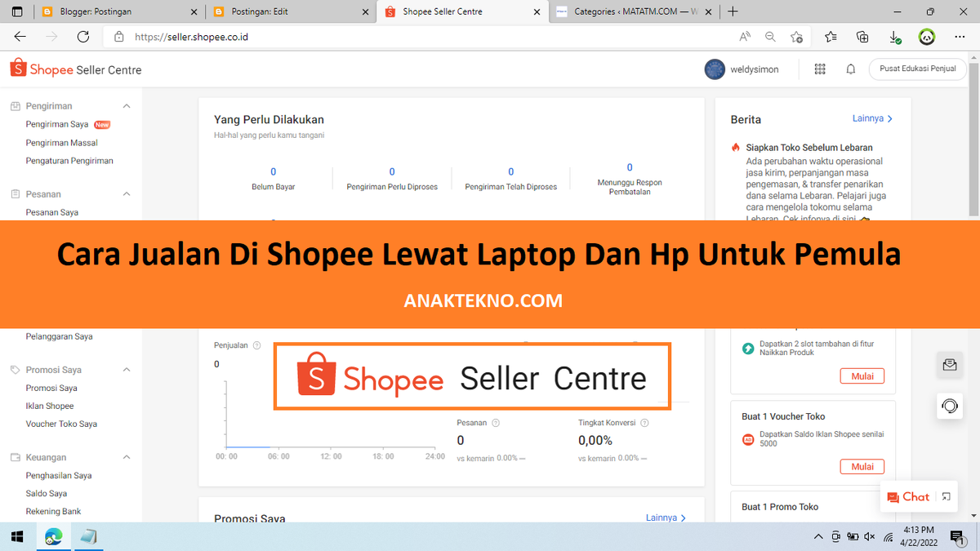Click the Shopee Seller Centre logo
Viewport: 980px width, 551px height.
[76, 69]
